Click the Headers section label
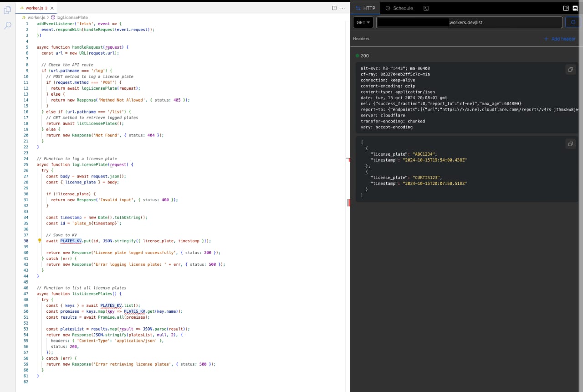 coord(361,39)
